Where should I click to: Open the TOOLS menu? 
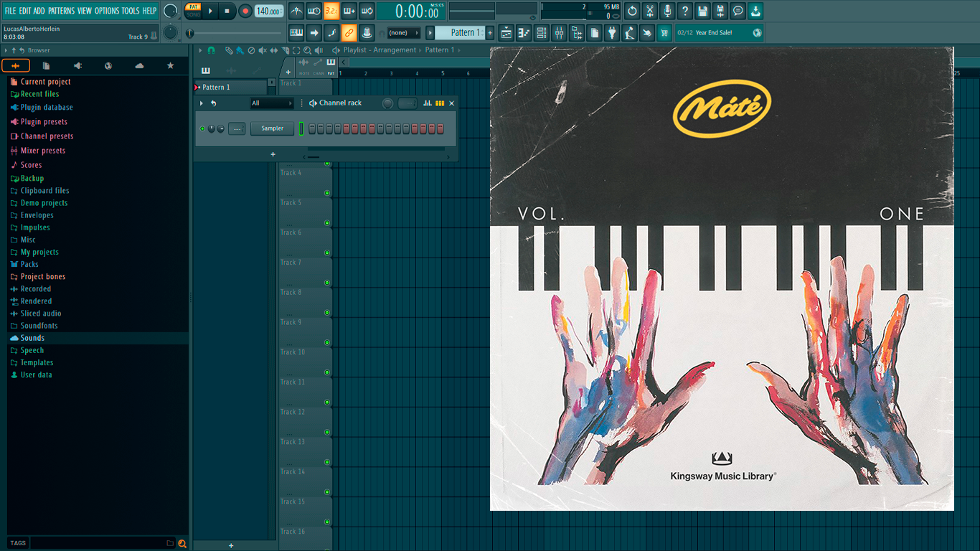pos(131,11)
